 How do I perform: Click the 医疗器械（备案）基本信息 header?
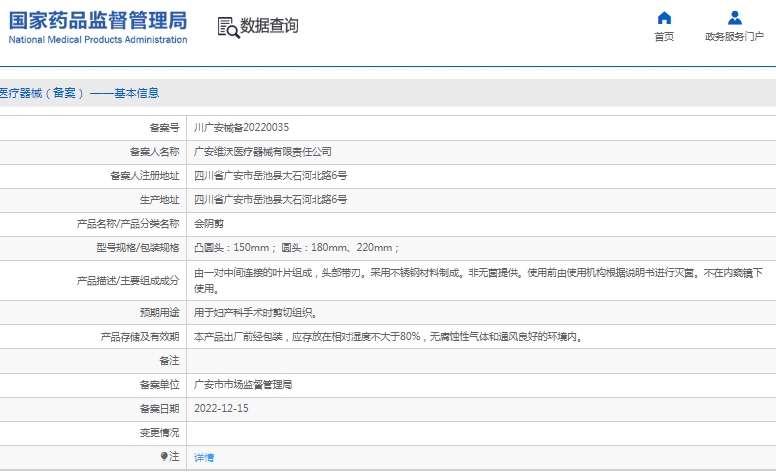coord(79,93)
